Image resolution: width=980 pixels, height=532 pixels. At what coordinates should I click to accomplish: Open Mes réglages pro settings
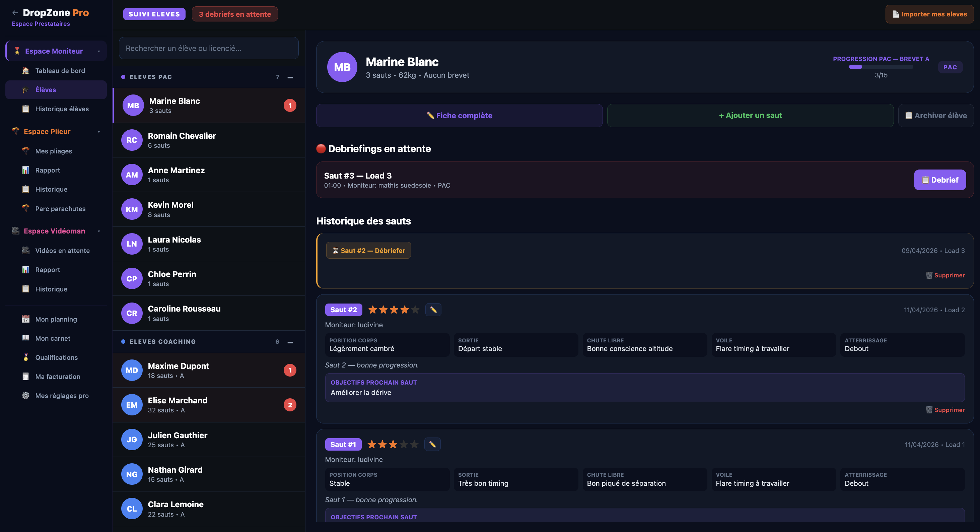(x=62, y=395)
